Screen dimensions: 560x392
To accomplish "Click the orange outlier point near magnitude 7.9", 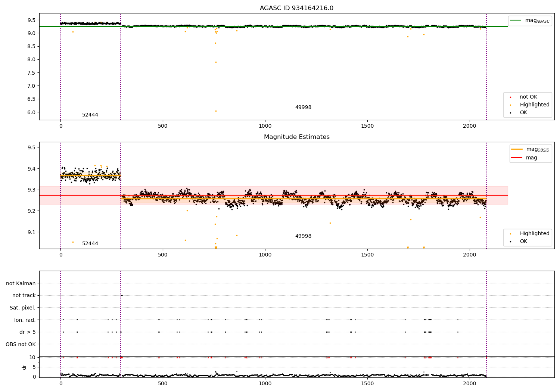I will tap(216, 62).
